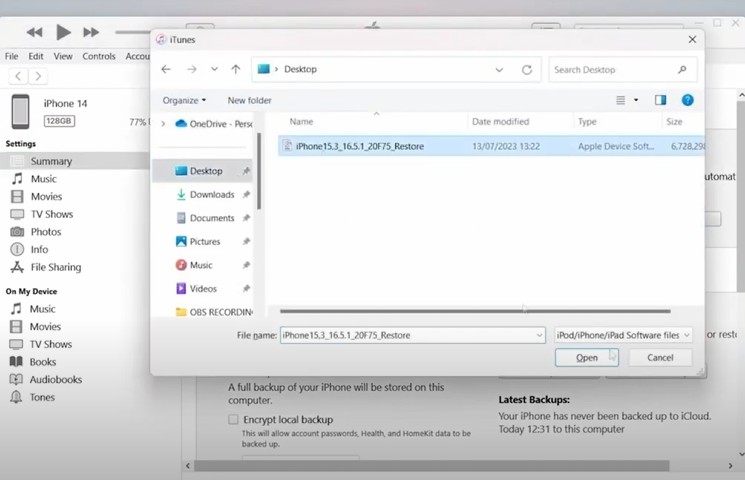Open Videos in navigation pane

coord(203,288)
